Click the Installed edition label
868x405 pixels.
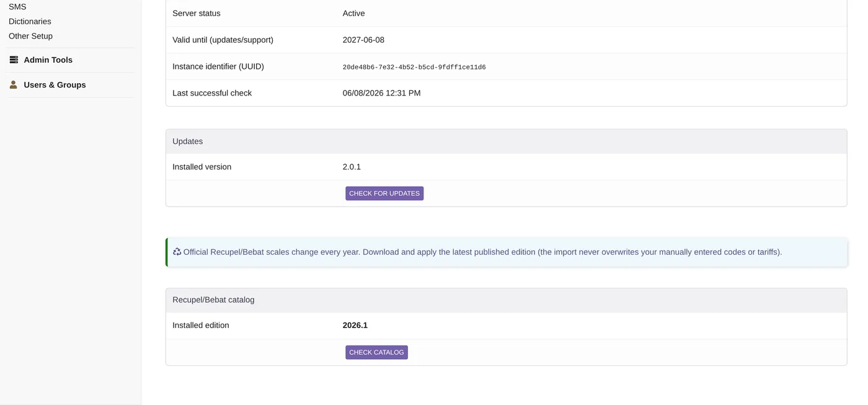coord(200,325)
